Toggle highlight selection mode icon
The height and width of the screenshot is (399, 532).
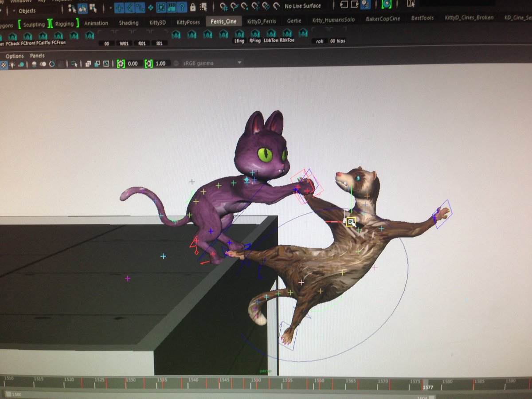point(203,7)
